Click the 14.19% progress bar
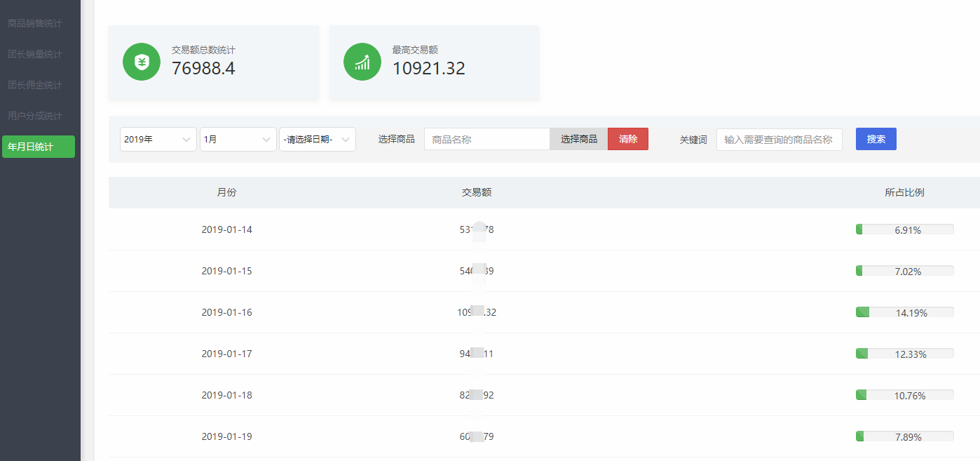This screenshot has width=980, height=461. (904, 312)
